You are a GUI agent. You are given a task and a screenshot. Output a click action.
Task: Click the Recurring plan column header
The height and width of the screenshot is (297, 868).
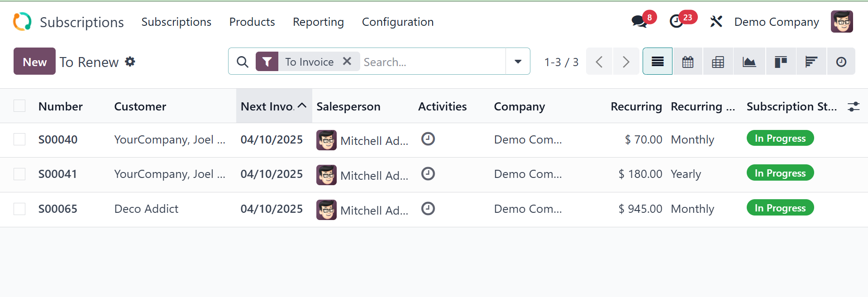(x=703, y=106)
